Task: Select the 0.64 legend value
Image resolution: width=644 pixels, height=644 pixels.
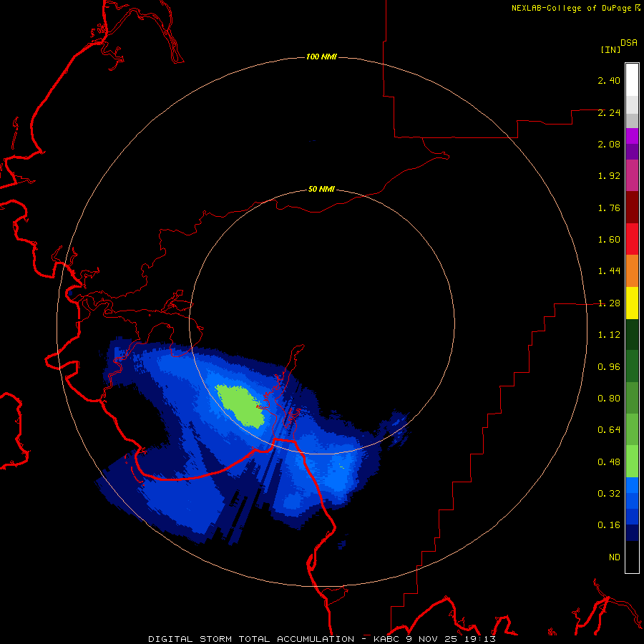Action: click(609, 430)
